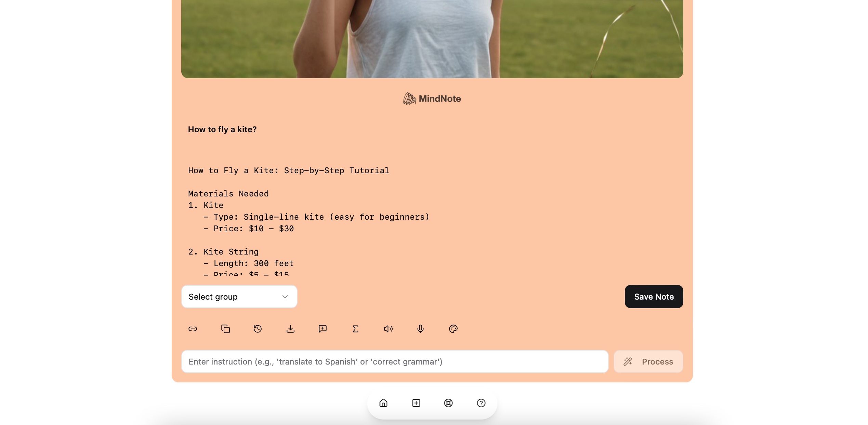868x425 pixels.
Task: Open version history clock icon
Action: click(x=258, y=329)
